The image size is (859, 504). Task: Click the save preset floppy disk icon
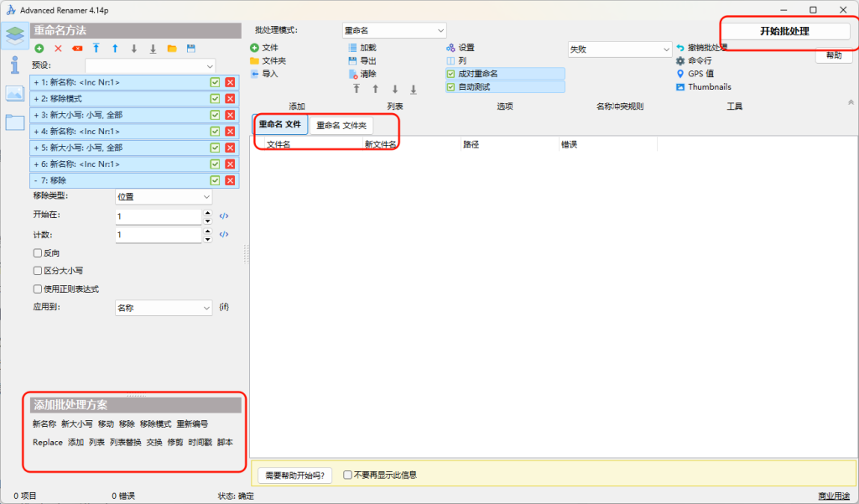(191, 49)
